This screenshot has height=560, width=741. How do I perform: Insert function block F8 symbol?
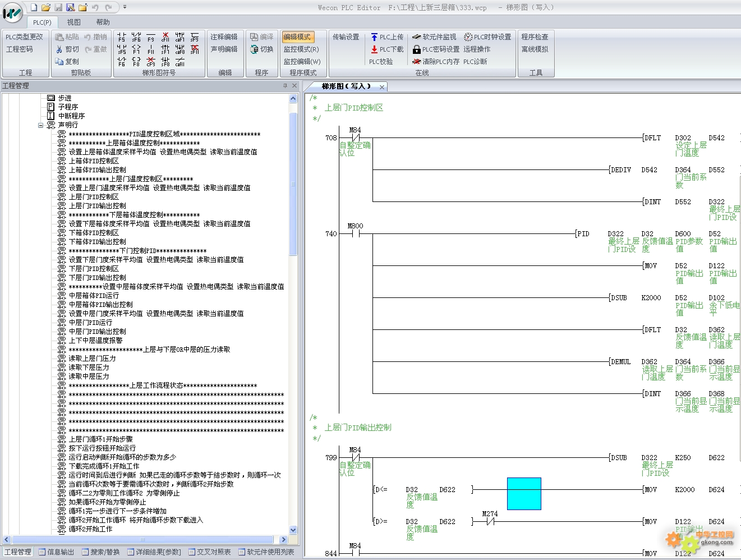tap(136, 62)
